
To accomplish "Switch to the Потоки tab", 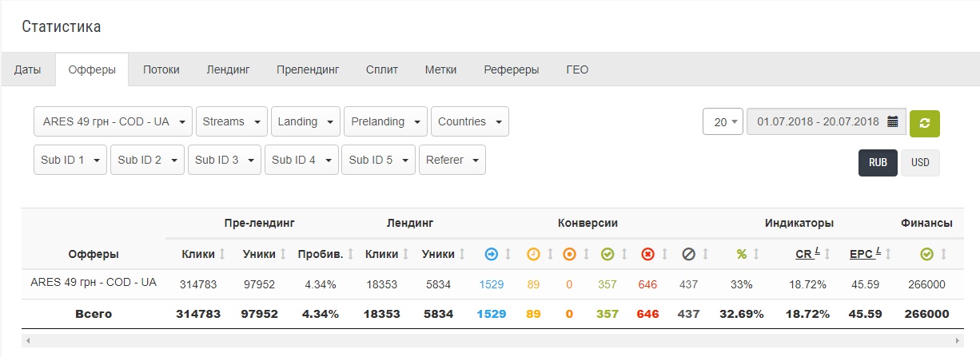I will tap(161, 69).
